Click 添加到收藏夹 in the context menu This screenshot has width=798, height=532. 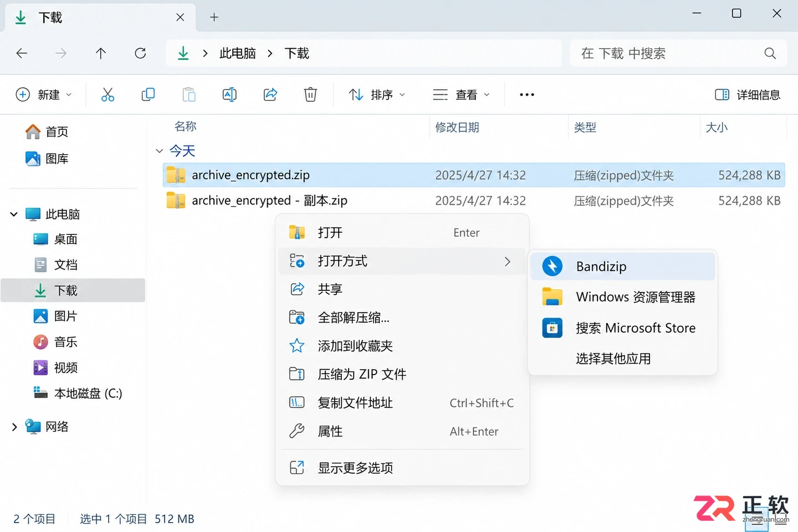(x=402, y=346)
